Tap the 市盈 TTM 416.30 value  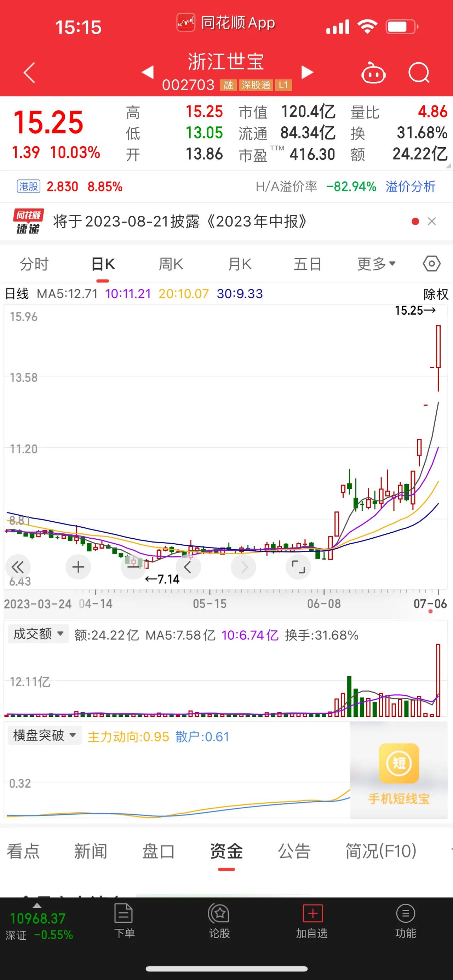tap(312, 154)
